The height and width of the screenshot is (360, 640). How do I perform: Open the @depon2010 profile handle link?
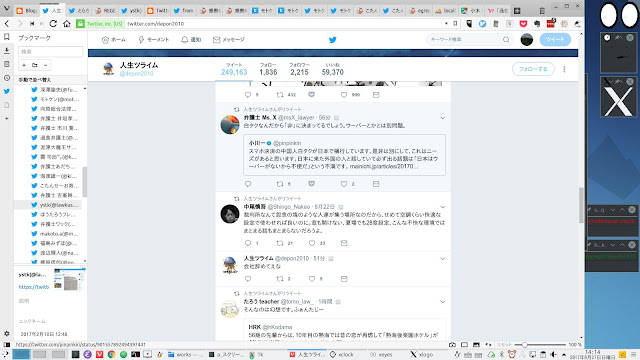pyautogui.click(x=136, y=73)
